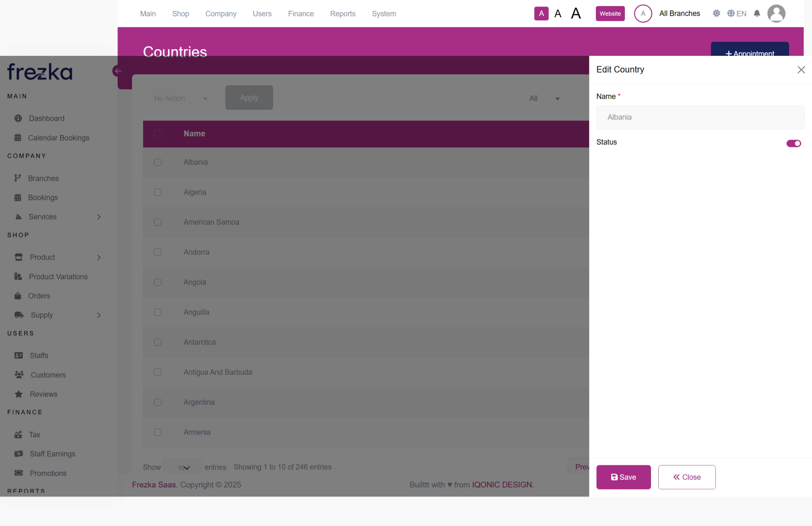Image resolution: width=812 pixels, height=526 pixels.
Task: Click the Name input containing Albania
Action: (700, 117)
